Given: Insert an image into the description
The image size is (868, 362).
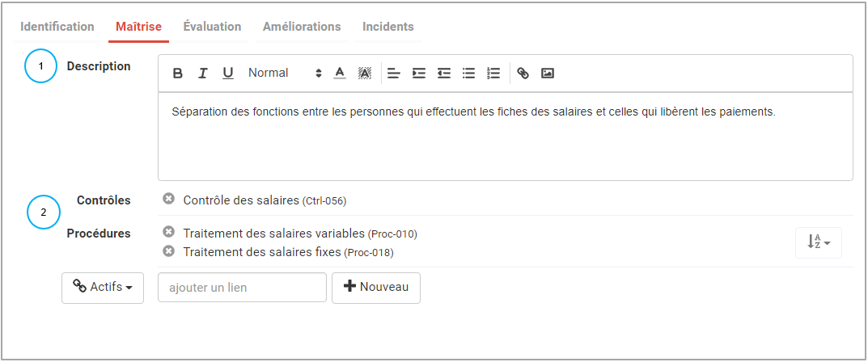Looking at the screenshot, I should [548, 74].
